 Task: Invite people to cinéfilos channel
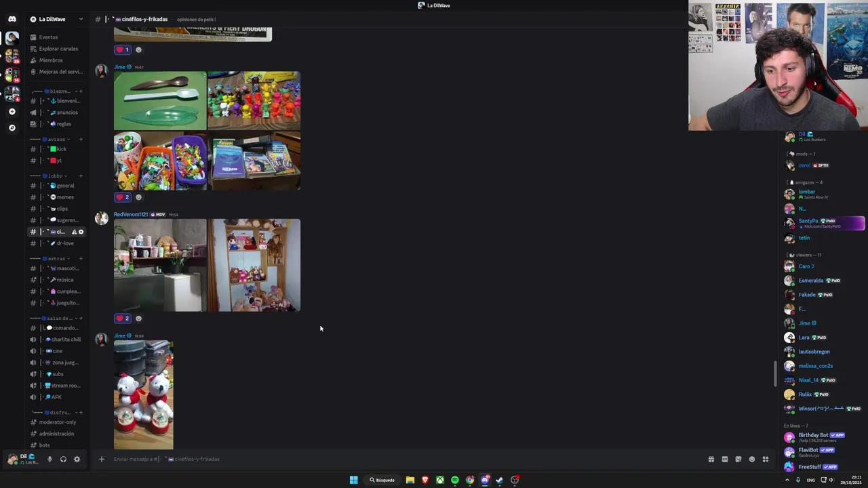coord(74,232)
